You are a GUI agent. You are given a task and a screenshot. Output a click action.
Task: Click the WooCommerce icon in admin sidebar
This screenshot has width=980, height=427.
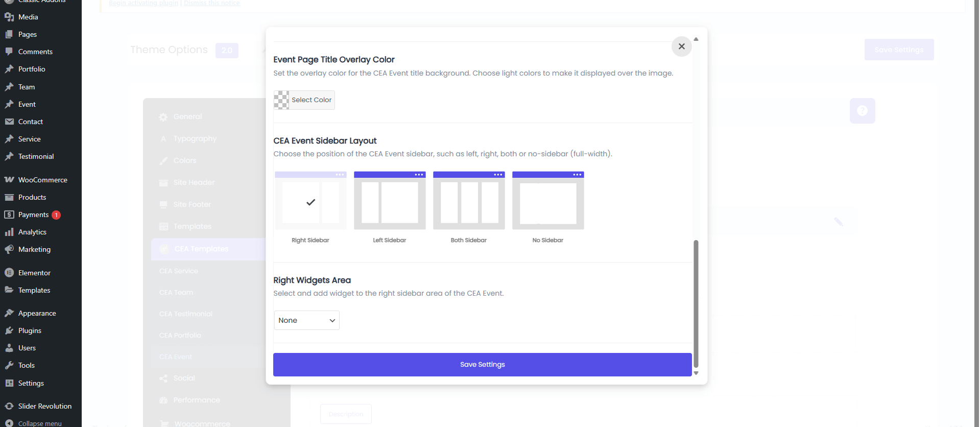coord(9,180)
